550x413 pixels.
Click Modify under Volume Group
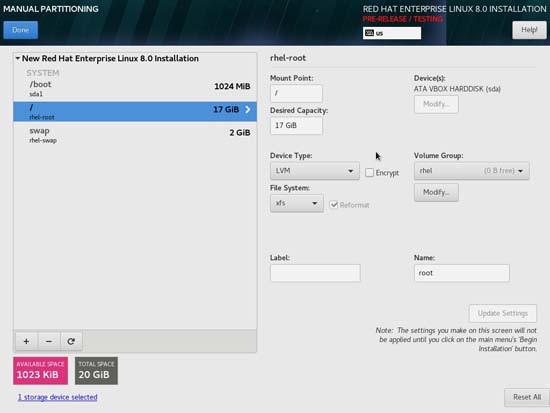pos(436,192)
